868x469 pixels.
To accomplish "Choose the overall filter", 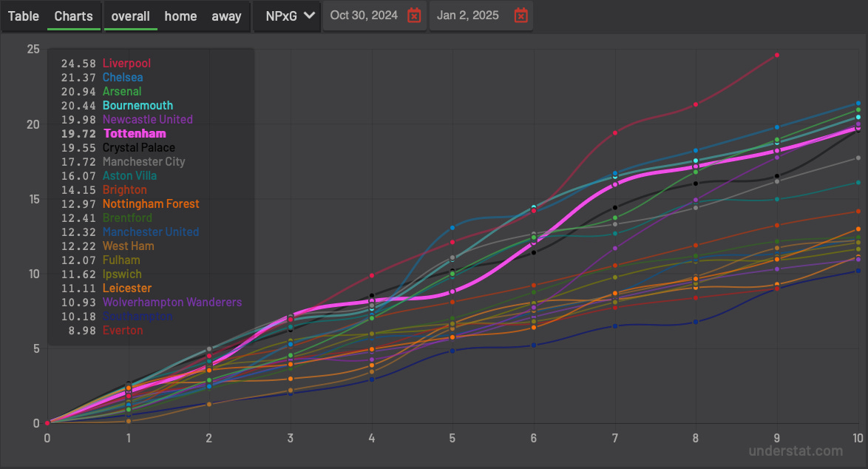I will click(x=131, y=16).
